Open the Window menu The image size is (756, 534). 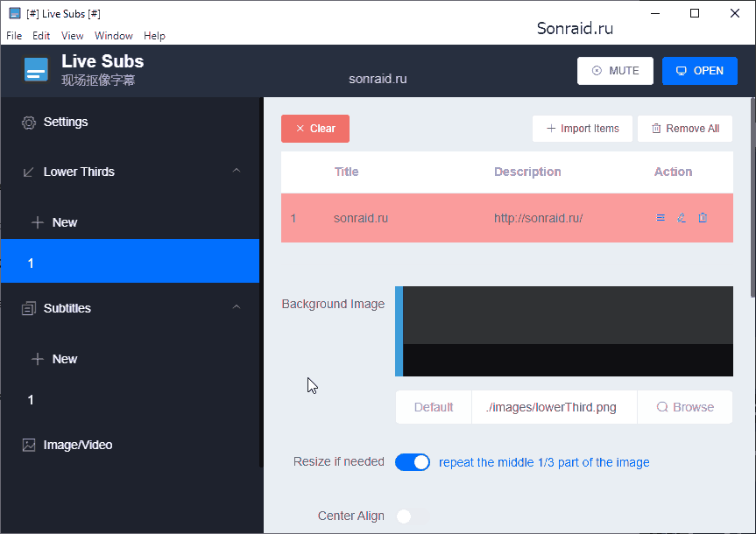(x=113, y=36)
